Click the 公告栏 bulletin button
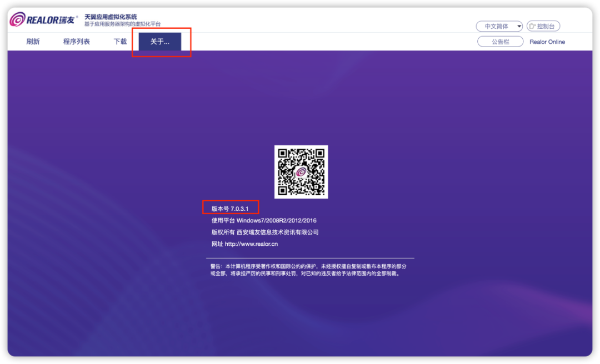The width and height of the screenshot is (600, 364). [500, 42]
